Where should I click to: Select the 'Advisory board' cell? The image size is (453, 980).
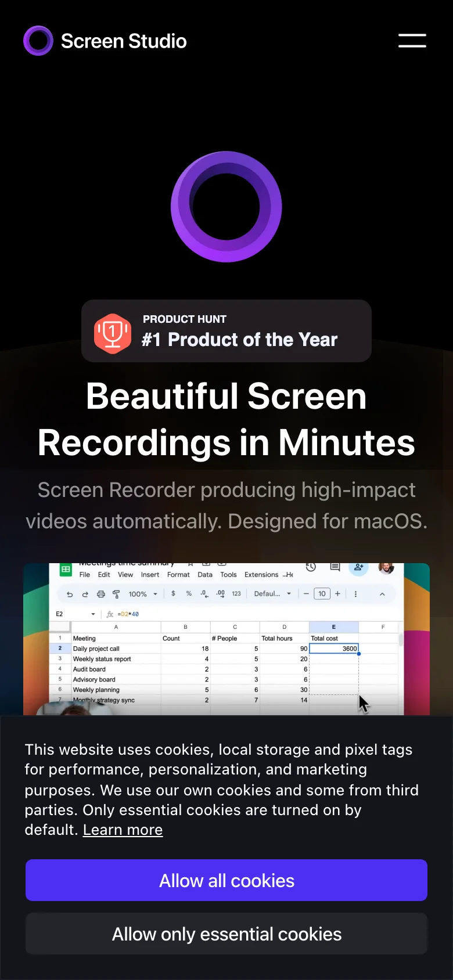(116, 679)
